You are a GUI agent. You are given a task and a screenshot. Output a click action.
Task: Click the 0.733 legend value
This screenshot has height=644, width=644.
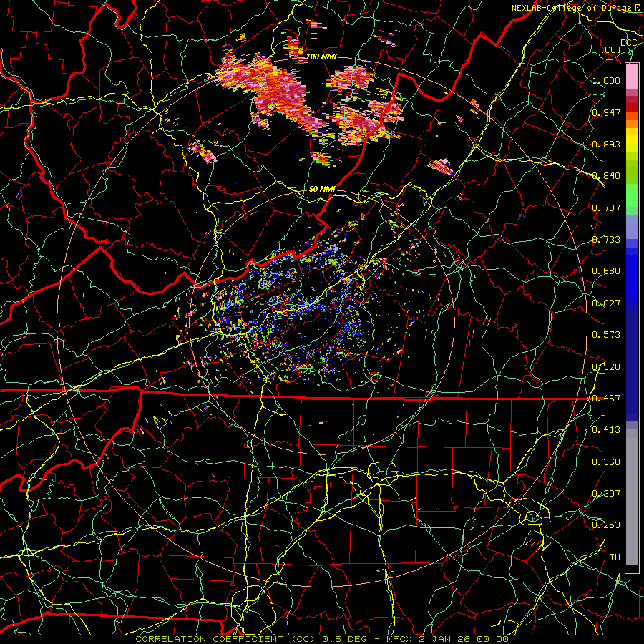click(x=606, y=240)
